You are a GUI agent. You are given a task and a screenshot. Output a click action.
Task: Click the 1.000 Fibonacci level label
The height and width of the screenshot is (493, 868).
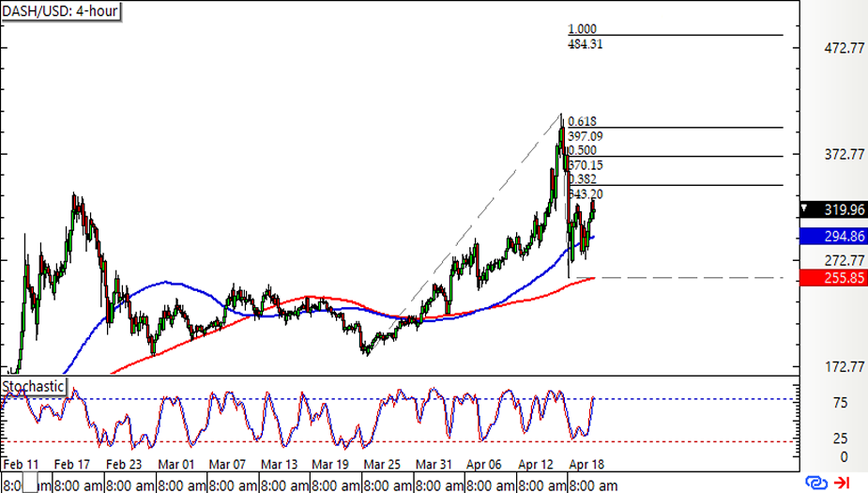pos(582,29)
